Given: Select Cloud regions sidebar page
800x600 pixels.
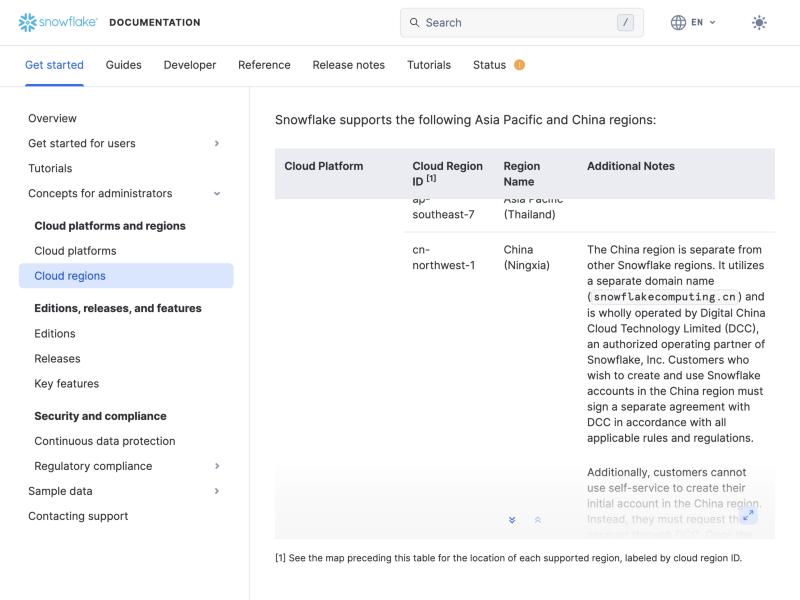Looking at the screenshot, I should 126,276.
